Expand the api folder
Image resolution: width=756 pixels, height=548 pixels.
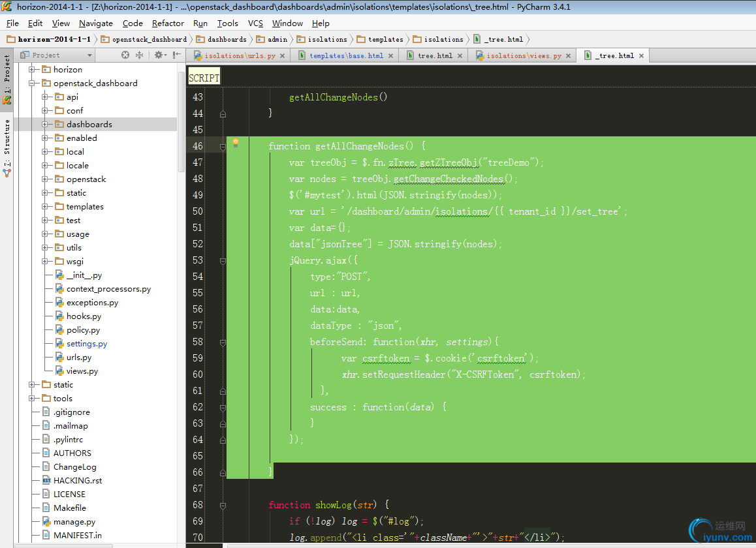pyautogui.click(x=45, y=97)
